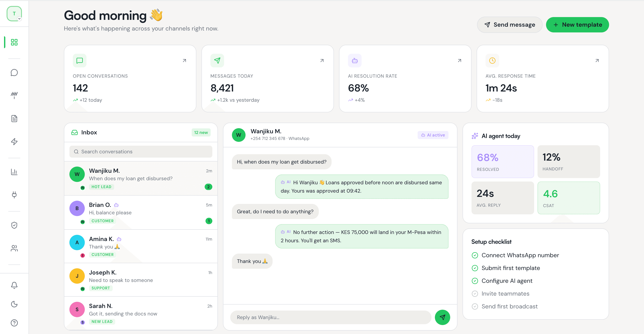The image size is (644, 334).
Task: Focus the Search conversations field
Action: [x=141, y=151]
